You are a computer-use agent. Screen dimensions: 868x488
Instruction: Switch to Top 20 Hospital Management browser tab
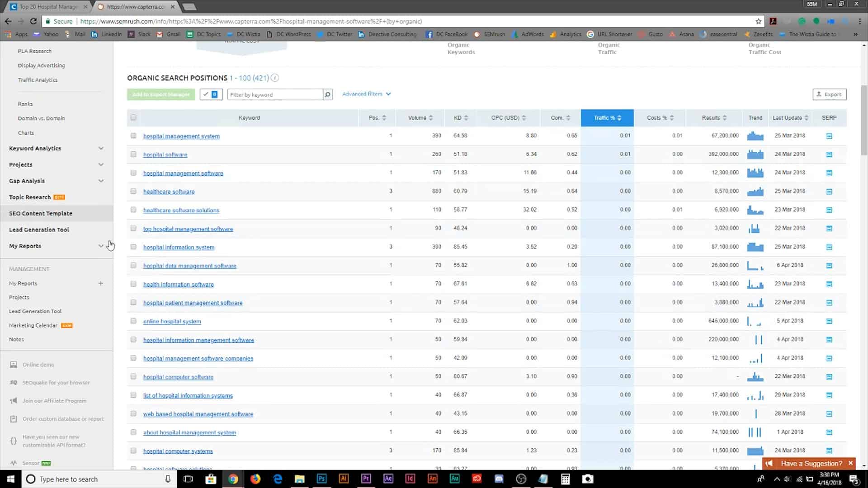click(48, 7)
